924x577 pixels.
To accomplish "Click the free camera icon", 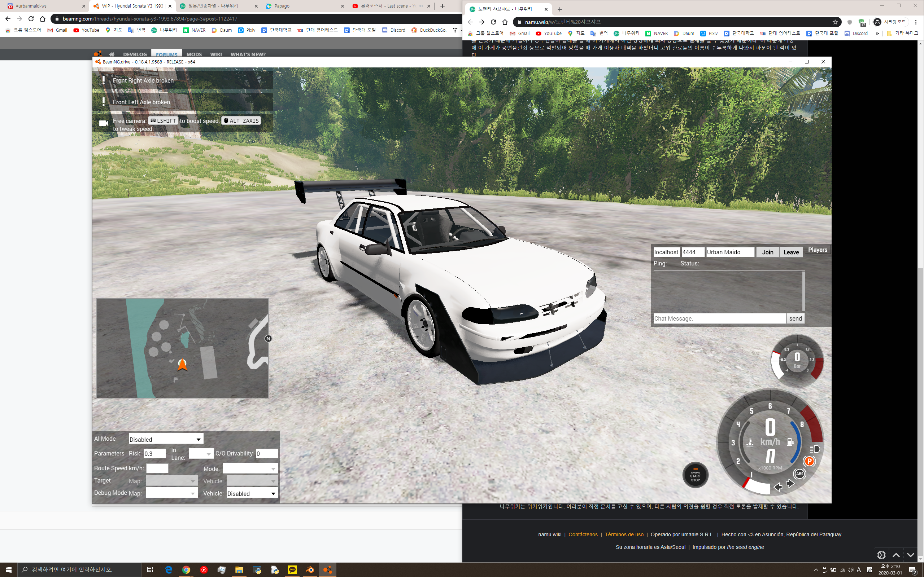I will click(103, 123).
